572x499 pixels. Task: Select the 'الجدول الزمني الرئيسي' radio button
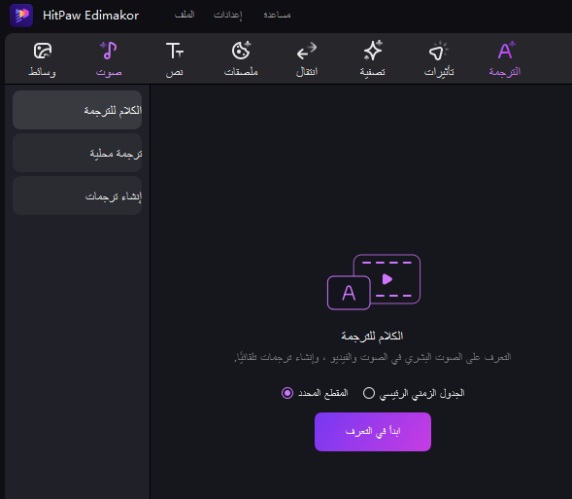(369, 393)
